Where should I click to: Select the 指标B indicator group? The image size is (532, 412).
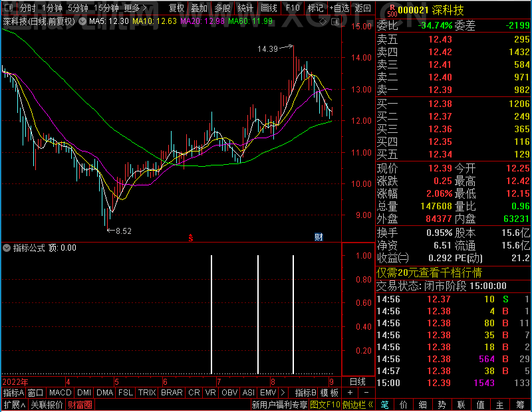(x=306, y=393)
